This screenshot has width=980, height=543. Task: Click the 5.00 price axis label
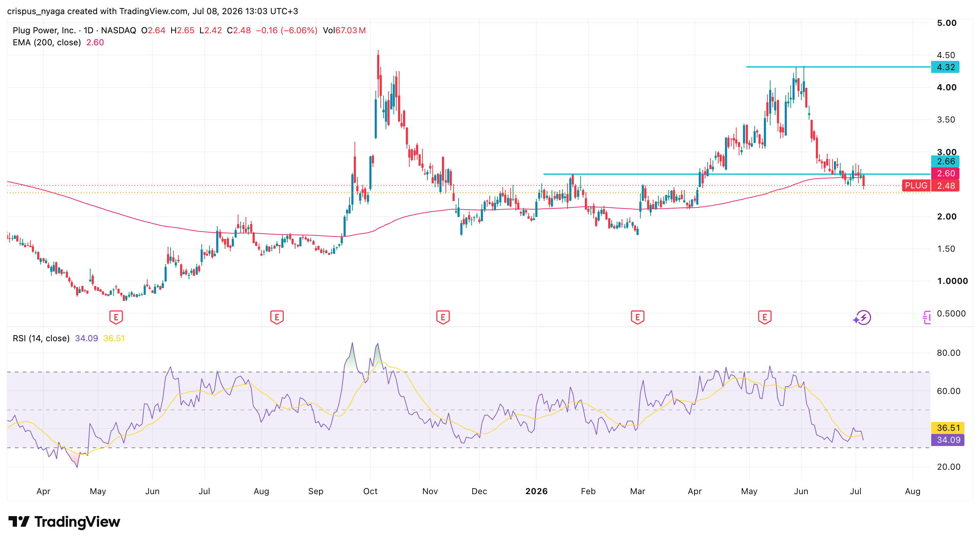946,23
